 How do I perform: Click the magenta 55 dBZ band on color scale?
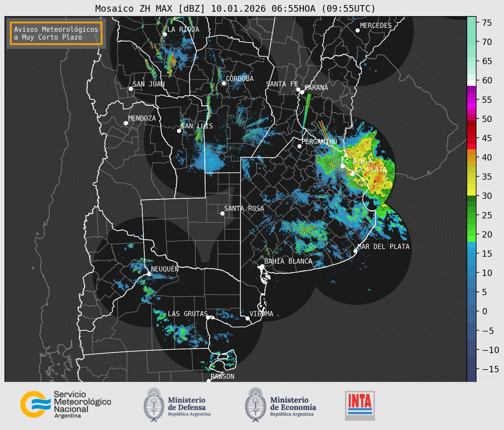[471, 100]
